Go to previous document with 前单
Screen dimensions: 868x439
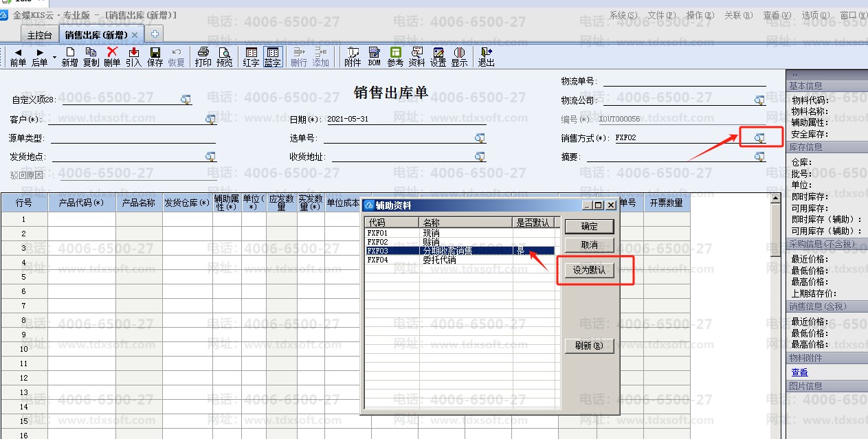[x=18, y=57]
